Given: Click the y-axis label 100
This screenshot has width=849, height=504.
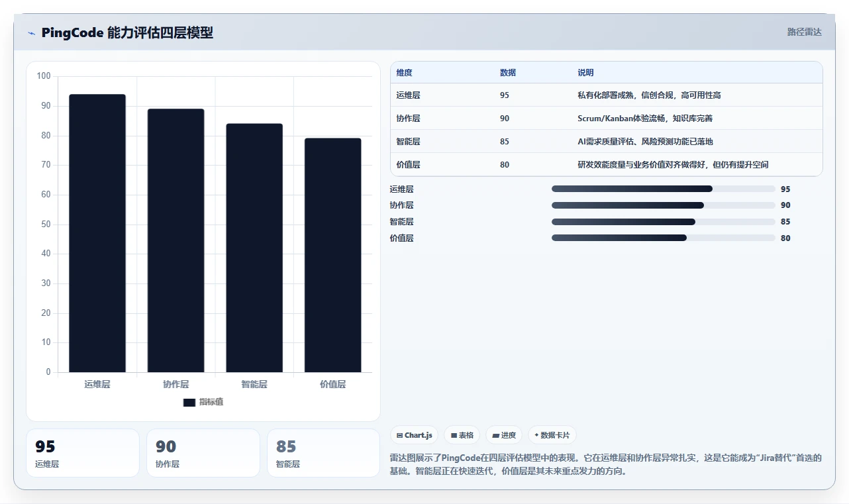Looking at the screenshot, I should click(x=44, y=76).
